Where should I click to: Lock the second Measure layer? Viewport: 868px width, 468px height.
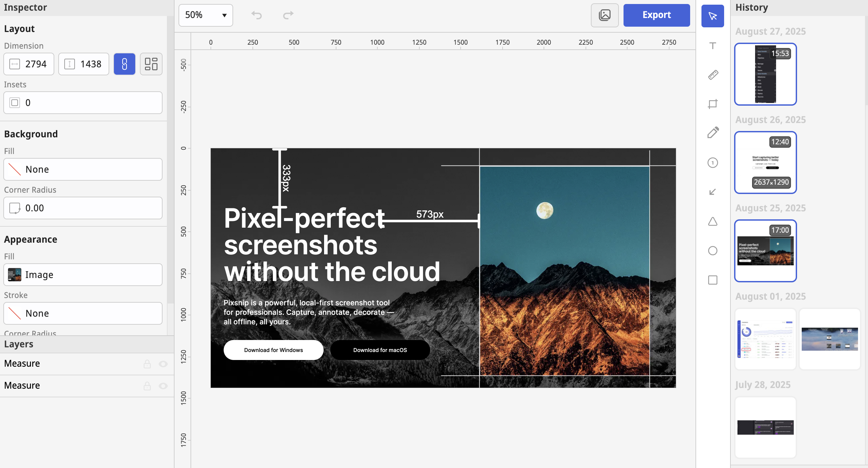(147, 386)
